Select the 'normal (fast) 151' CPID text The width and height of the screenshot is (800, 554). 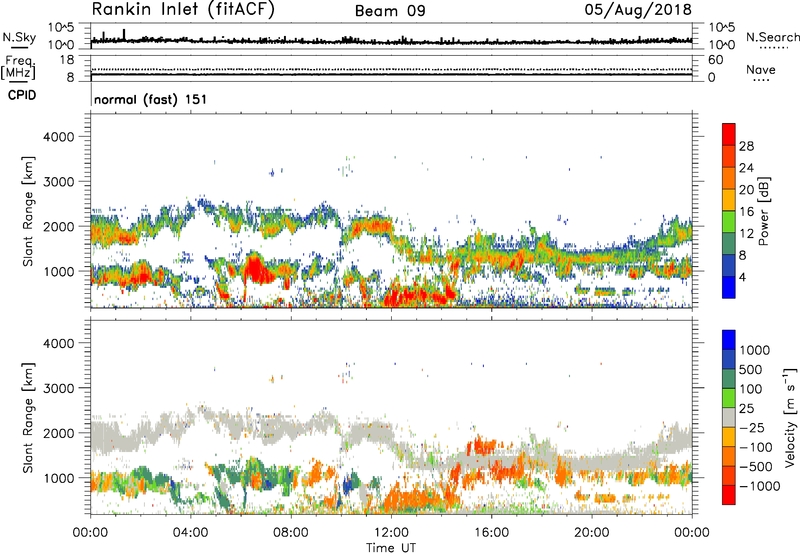[151, 99]
